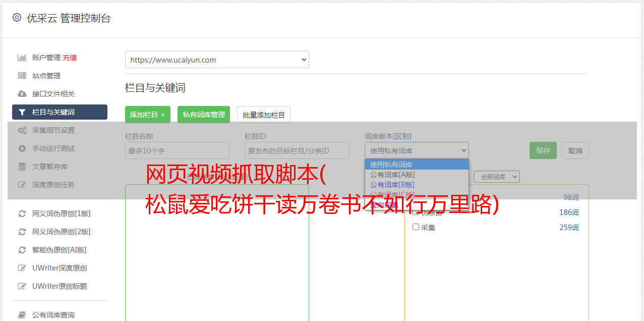Click the cloud upload icon for 接口文件相关
644x321 pixels.
[x=22, y=94]
